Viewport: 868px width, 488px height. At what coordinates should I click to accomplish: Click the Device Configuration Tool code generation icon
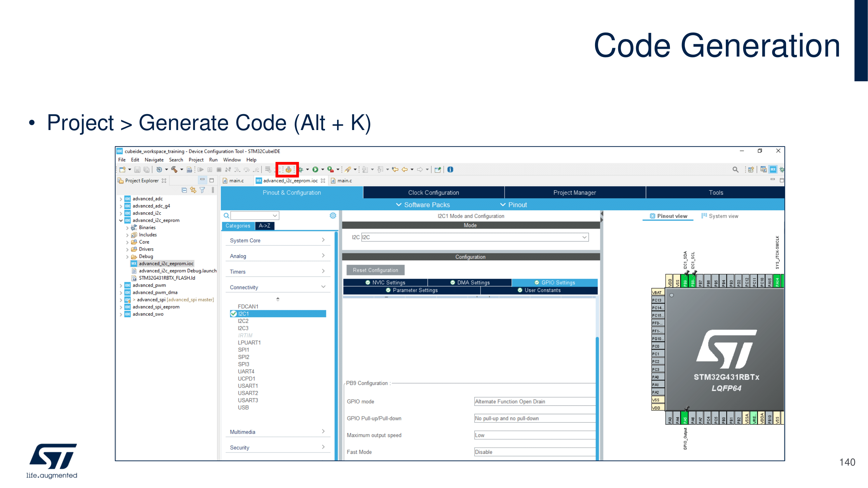(x=288, y=169)
